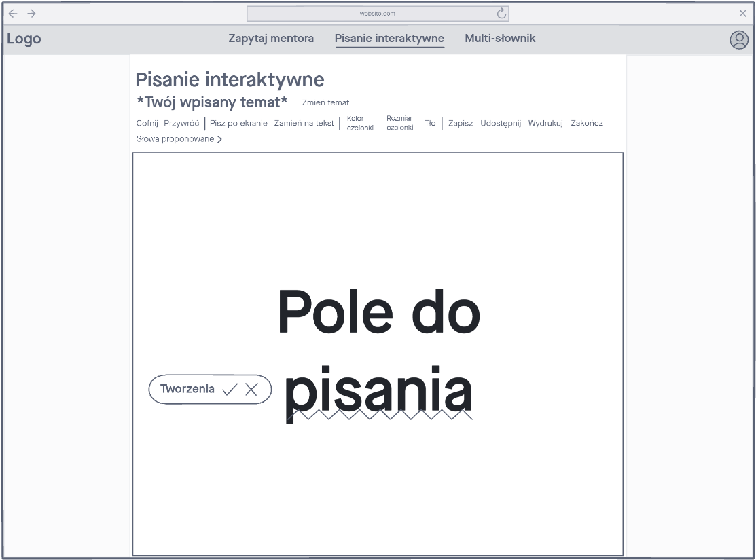This screenshot has height=560, width=756.
Task: Enable Pisz po ekranie mode
Action: [x=238, y=123]
